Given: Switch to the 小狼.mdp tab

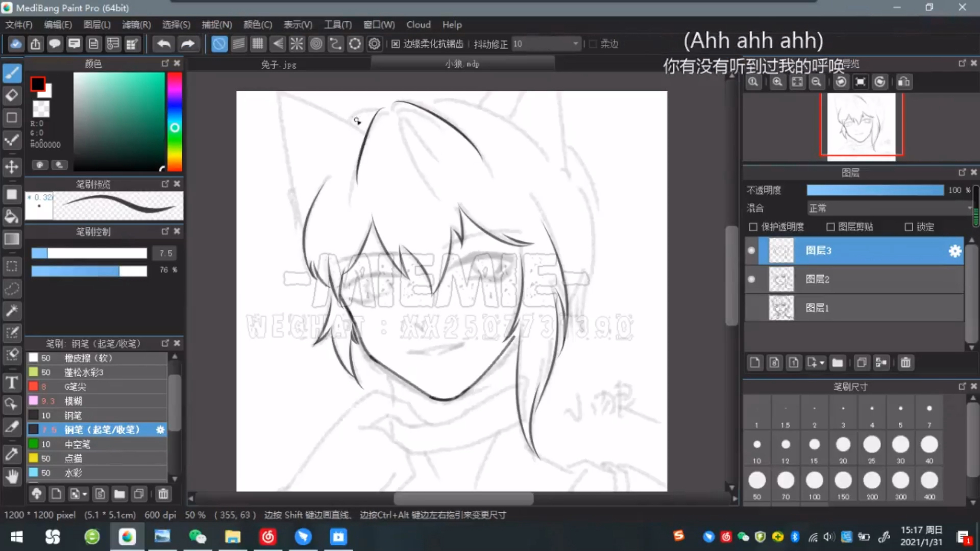Looking at the screenshot, I should coord(462,64).
